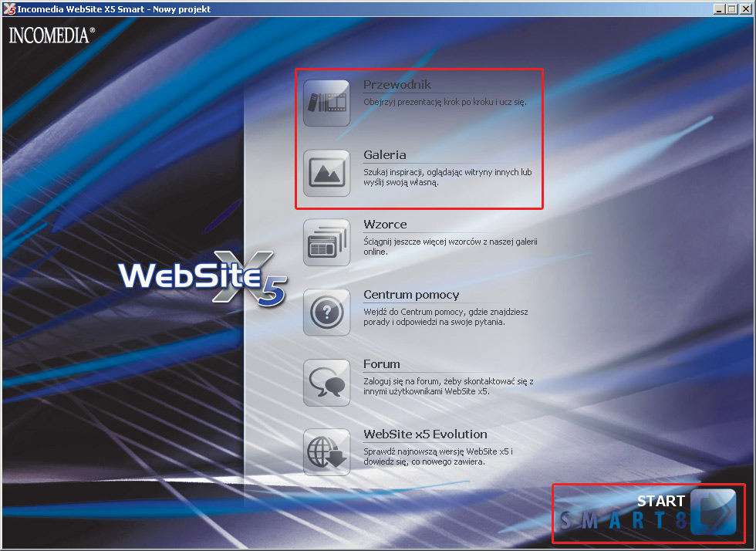The width and height of the screenshot is (756, 551).
Task: Open the Galeria heading link
Action: click(x=385, y=155)
